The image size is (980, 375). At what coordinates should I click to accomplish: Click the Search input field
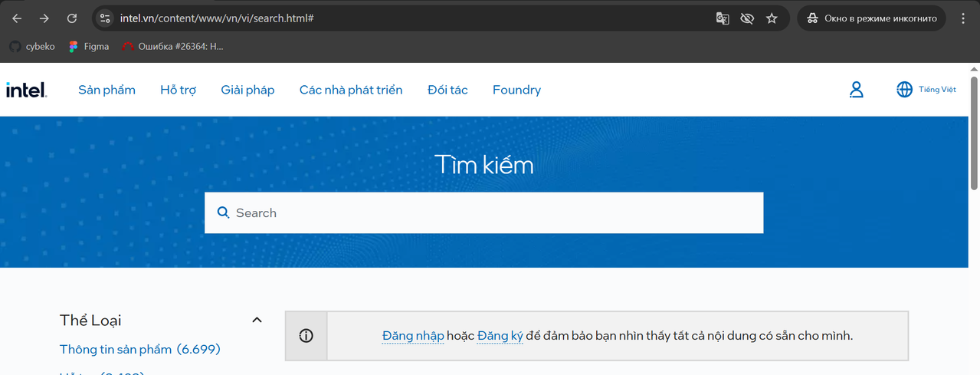(483, 212)
